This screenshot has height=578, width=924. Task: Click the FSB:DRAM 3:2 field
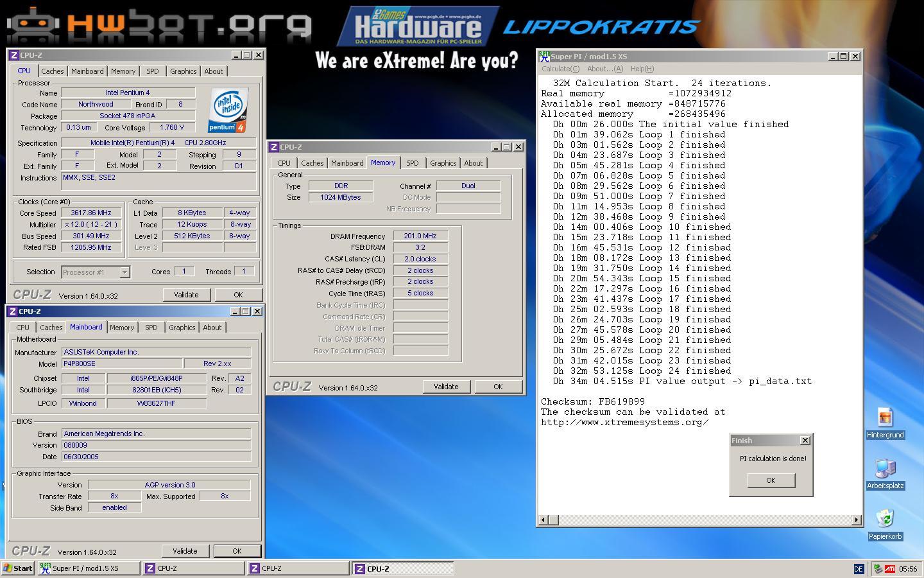pos(420,247)
